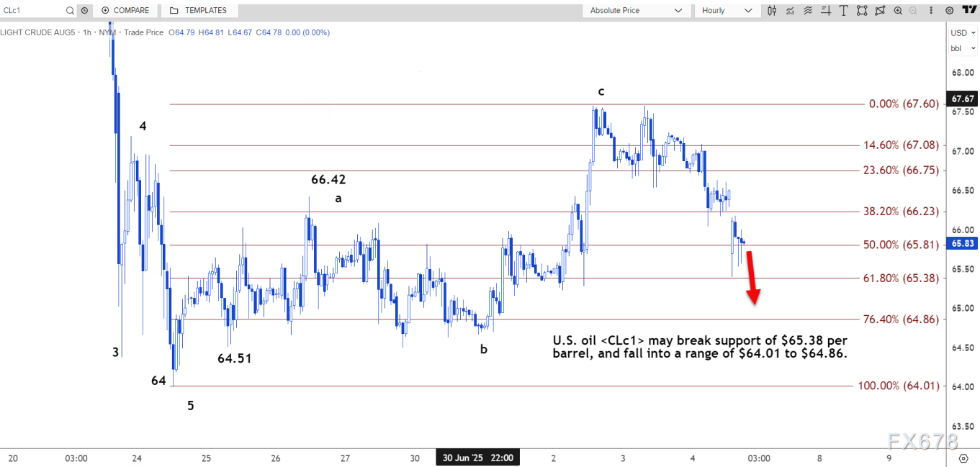Open time axis settings hexagon icon
This screenshot has height=467, width=980.
963,458
